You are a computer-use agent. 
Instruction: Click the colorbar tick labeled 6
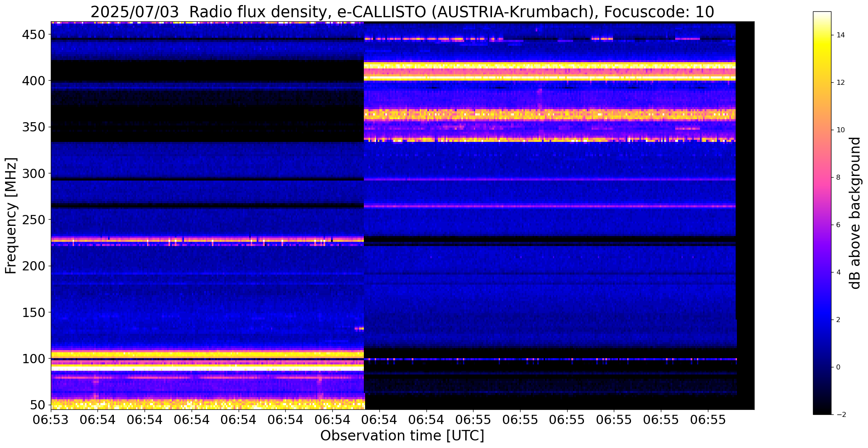click(839, 225)
